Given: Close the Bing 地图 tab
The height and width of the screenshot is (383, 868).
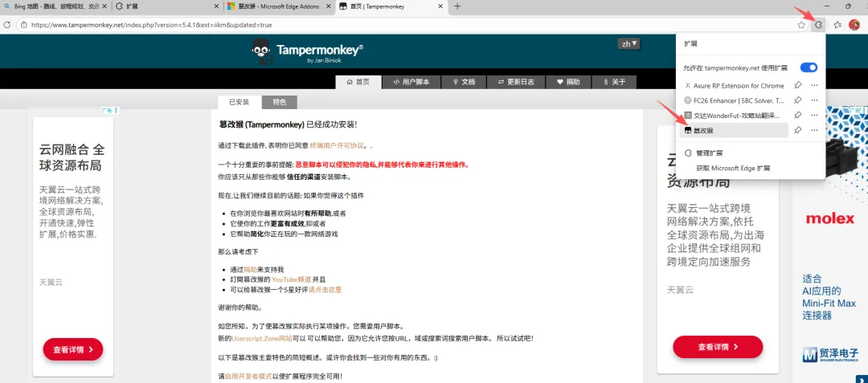Looking at the screenshot, I should [x=104, y=6].
